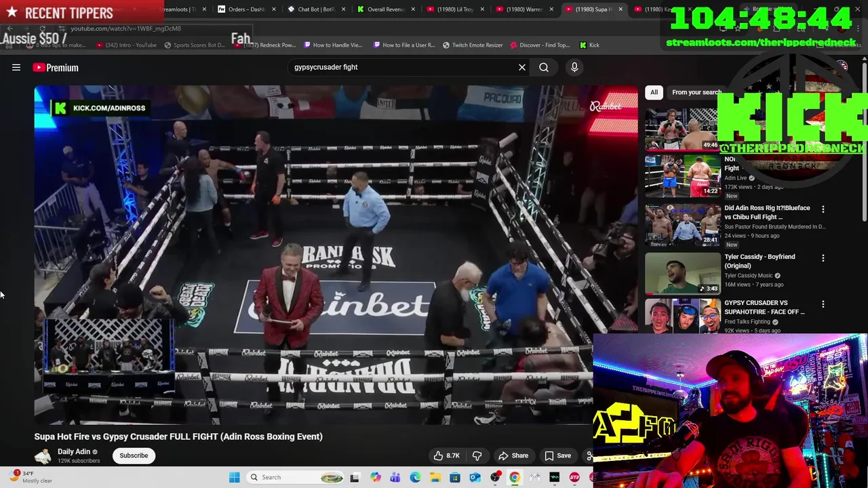Save the video to a playlist
This screenshot has height=488, width=868.
558,455
